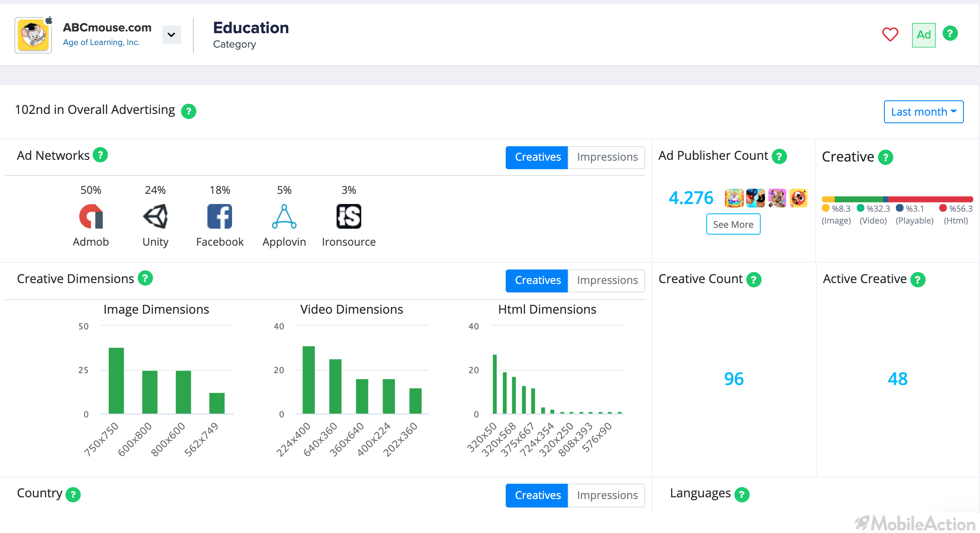Click the Facebook network icon
The width and height of the screenshot is (980, 533).
point(220,216)
